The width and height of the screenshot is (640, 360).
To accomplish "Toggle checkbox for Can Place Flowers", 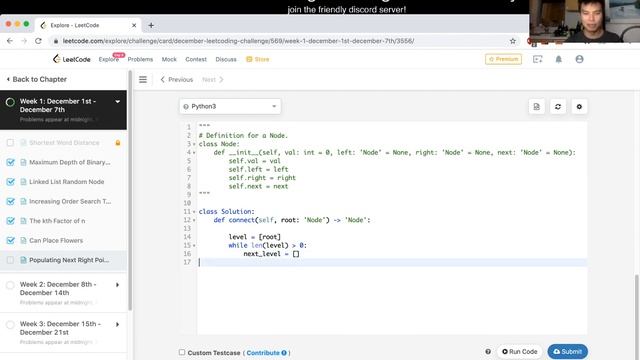I will 11,240.
